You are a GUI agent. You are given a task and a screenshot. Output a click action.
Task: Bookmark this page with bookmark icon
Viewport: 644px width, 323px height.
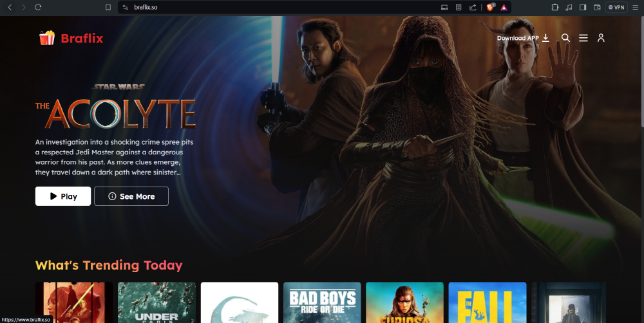pos(108,7)
